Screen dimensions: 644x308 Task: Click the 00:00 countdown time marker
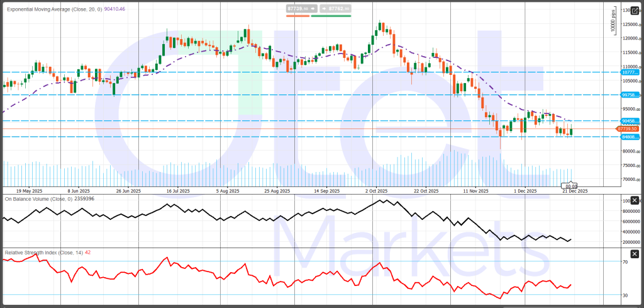pos(571,186)
